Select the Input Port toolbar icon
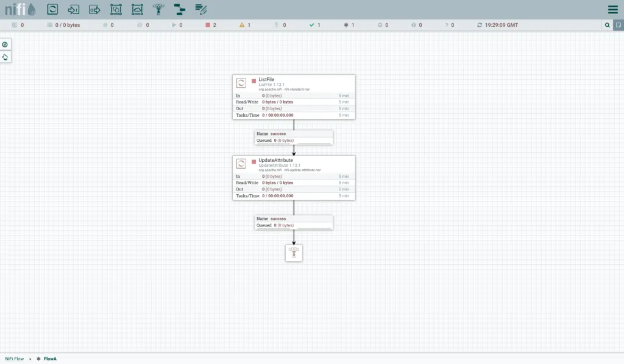The width and height of the screenshot is (624, 364). (x=74, y=9)
